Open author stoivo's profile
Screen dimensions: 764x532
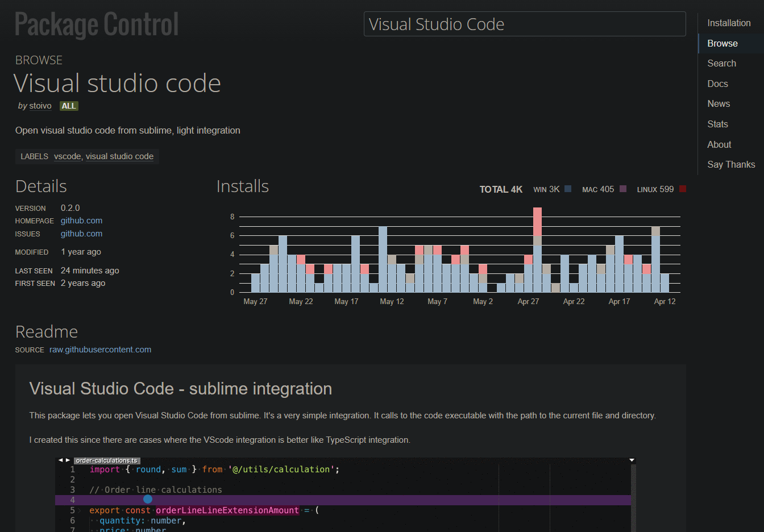40,106
